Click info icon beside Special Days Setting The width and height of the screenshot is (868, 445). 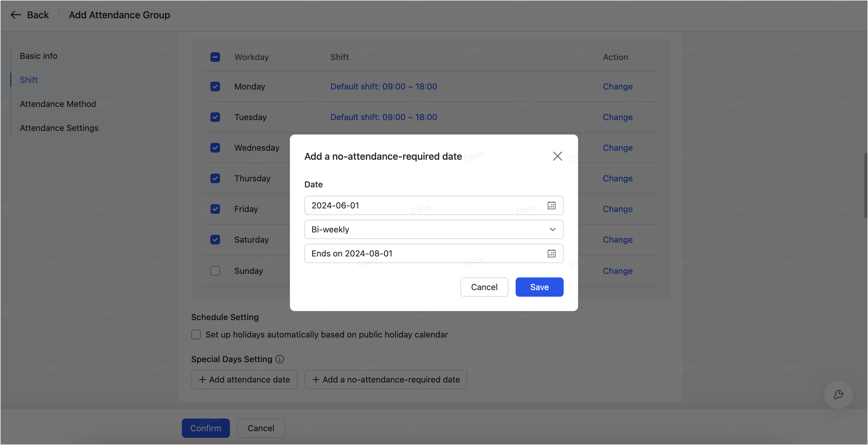(280, 359)
